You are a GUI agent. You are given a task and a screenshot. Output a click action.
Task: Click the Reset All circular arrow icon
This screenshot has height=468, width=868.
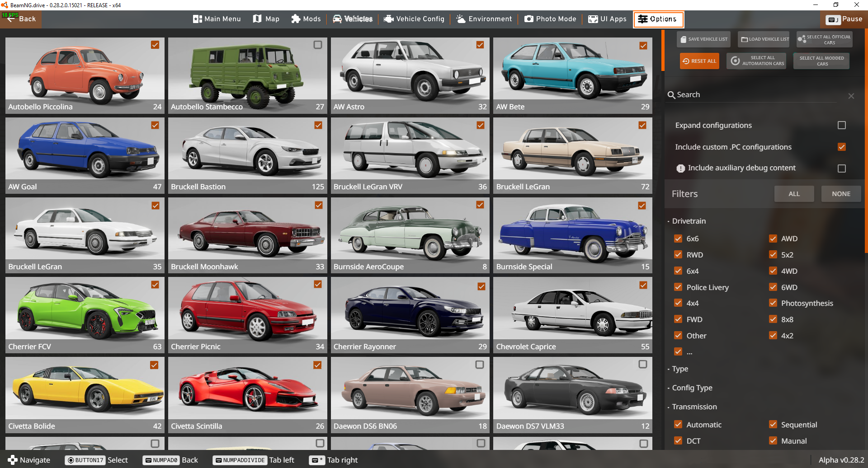(x=686, y=61)
